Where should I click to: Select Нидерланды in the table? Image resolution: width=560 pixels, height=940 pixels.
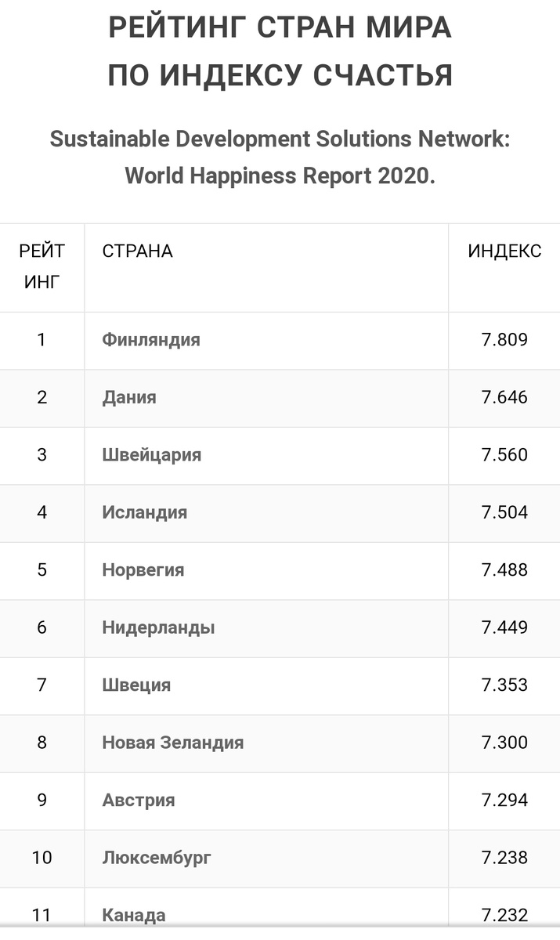point(158,627)
